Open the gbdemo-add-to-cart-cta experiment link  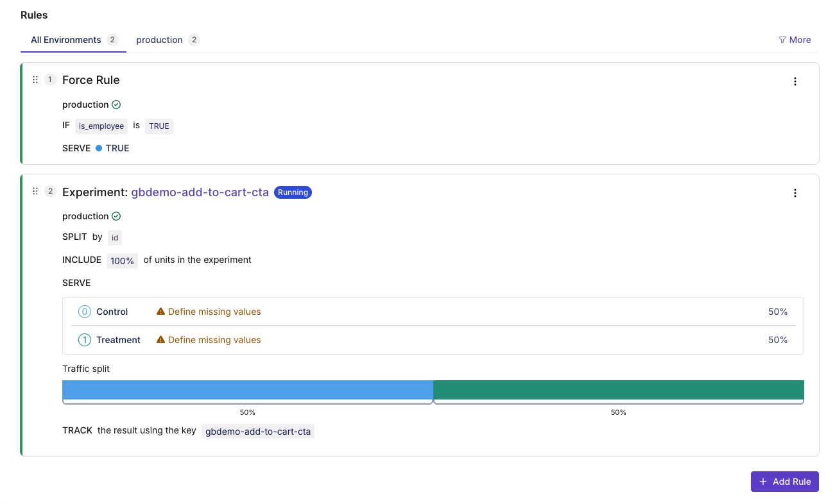(200, 192)
